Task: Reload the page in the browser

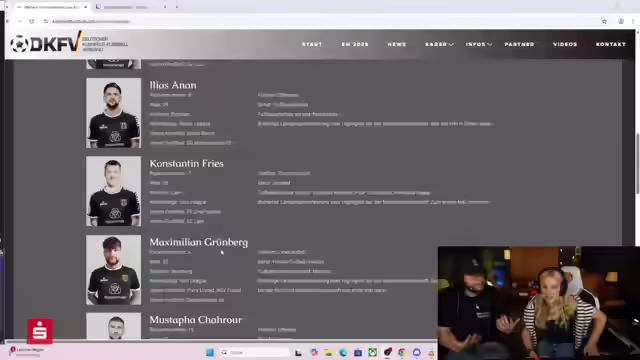Action: [x=31, y=21]
